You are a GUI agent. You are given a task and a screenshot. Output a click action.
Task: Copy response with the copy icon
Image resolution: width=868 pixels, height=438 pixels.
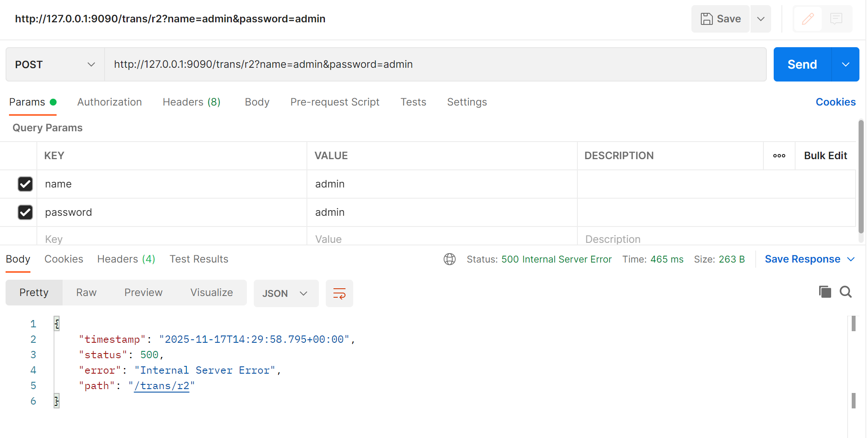click(x=825, y=292)
